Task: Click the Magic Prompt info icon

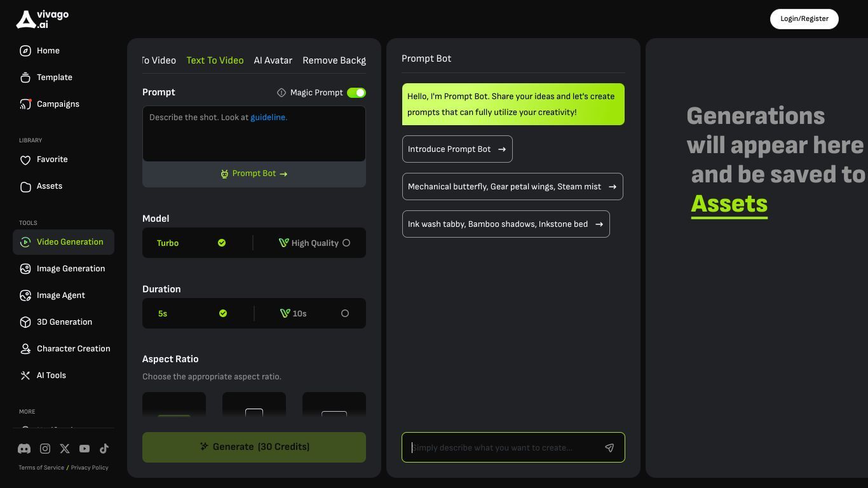Action: point(281,93)
